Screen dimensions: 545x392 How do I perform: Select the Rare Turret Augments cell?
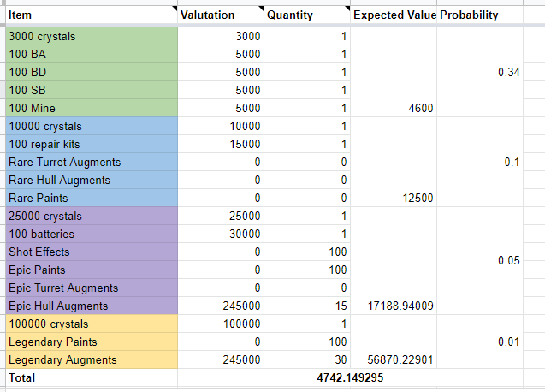coord(90,163)
